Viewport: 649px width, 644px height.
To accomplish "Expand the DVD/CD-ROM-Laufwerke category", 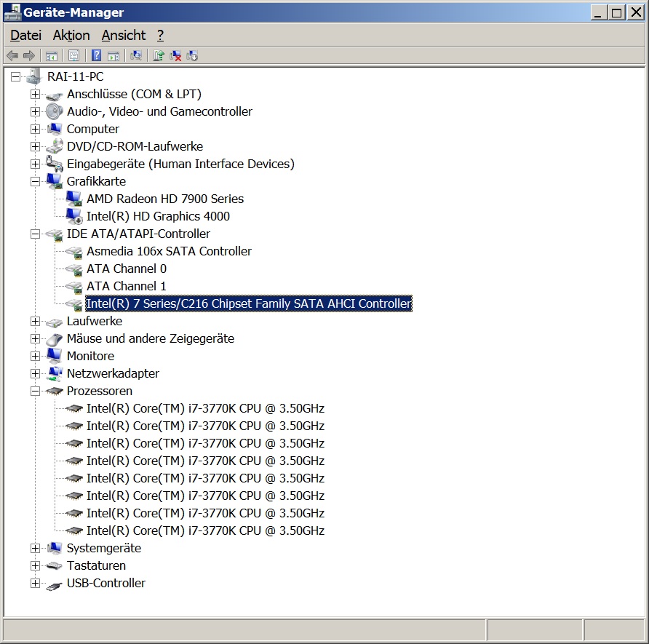I will pyautogui.click(x=36, y=147).
